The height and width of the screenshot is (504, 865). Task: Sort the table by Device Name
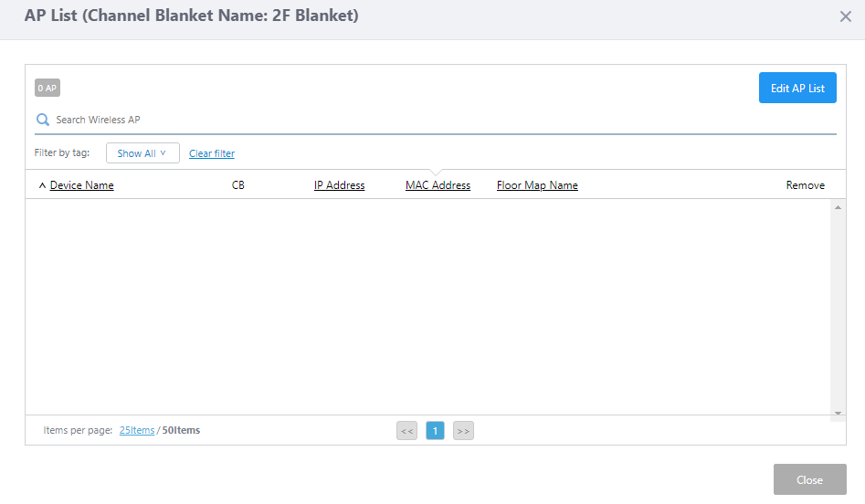[82, 185]
